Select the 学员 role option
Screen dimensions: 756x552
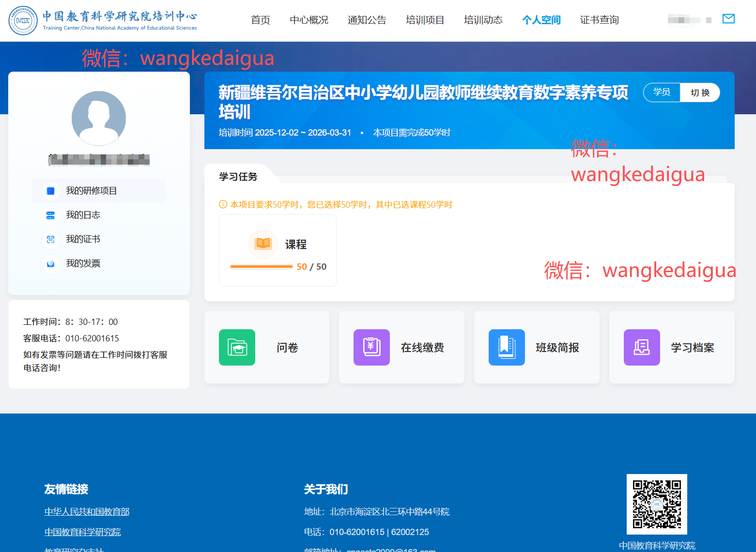point(662,92)
